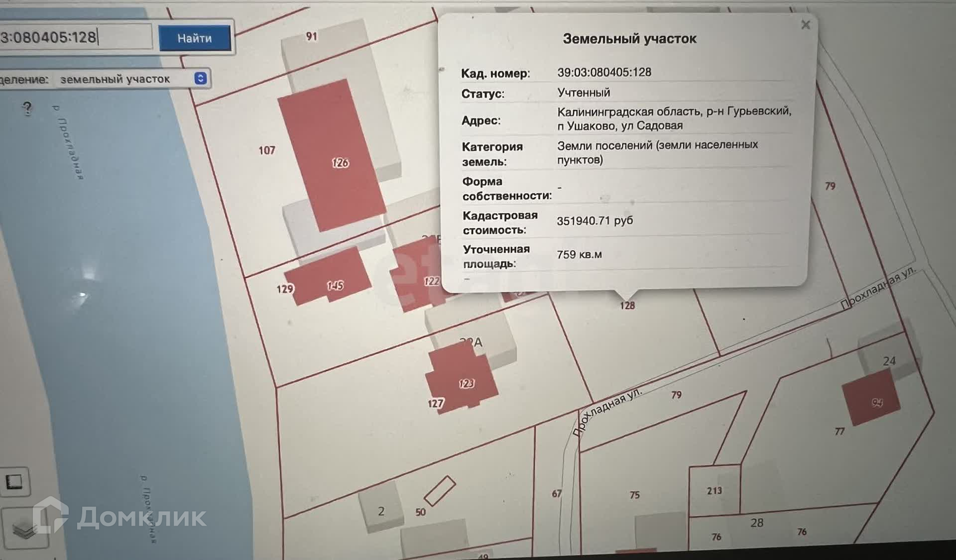This screenshot has height=560, width=956.
Task: Open the map layers stack icon
Action: pyautogui.click(x=25, y=530)
